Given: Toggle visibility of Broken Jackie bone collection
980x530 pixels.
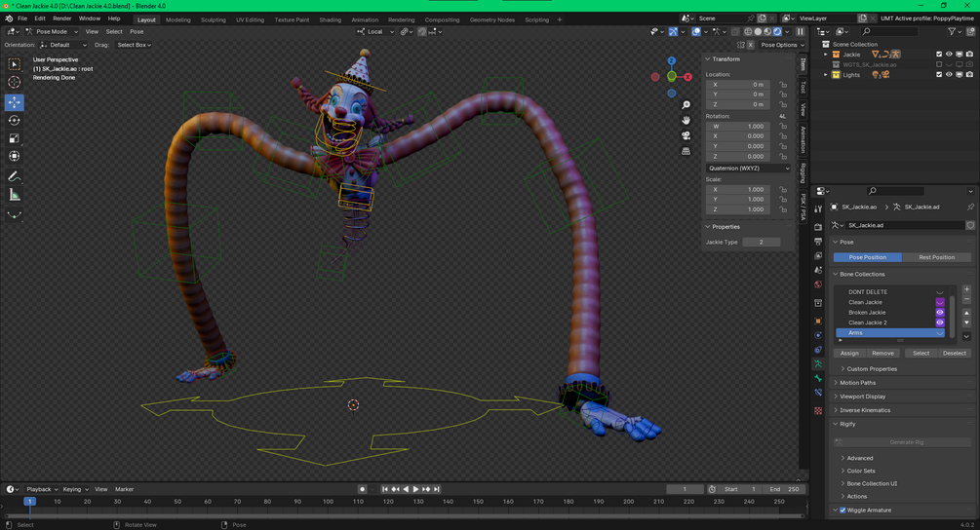Looking at the screenshot, I should [939, 313].
